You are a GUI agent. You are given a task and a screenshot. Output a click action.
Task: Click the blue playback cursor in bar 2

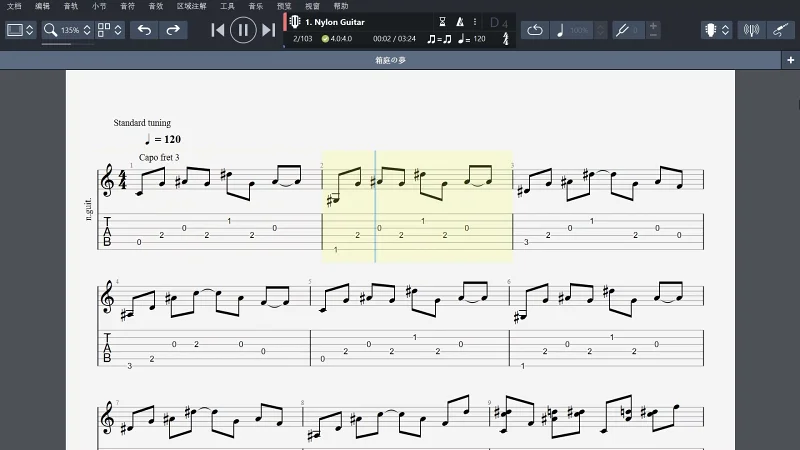pyautogui.click(x=376, y=207)
